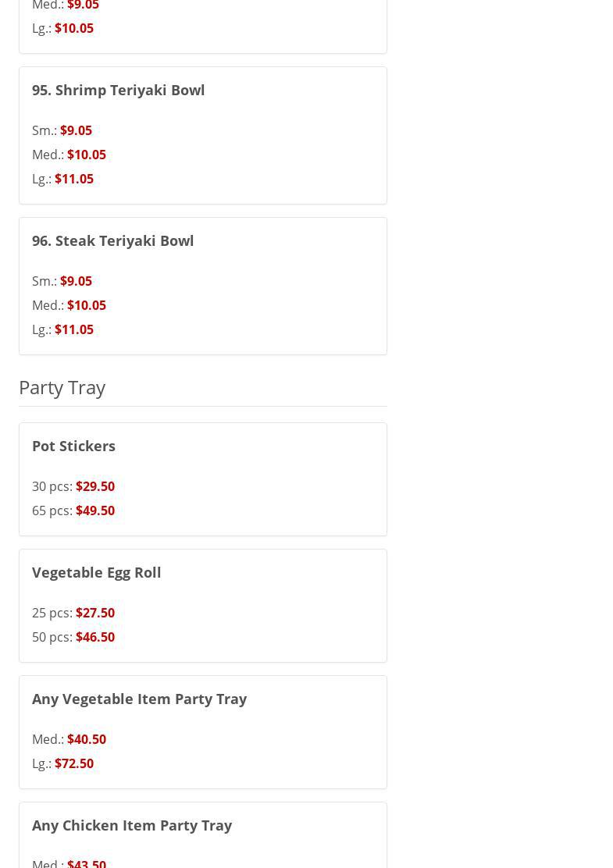Open the Vegetable Egg Roll item
Screen dimensions: 613x868
[96, 572]
